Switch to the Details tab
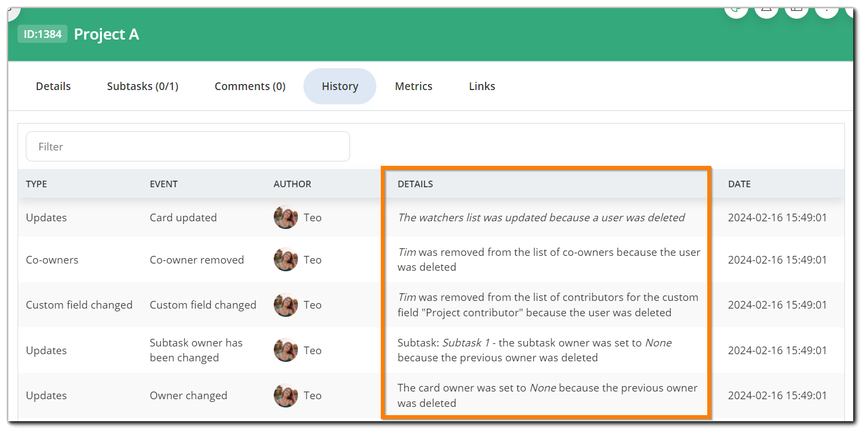 coord(53,86)
